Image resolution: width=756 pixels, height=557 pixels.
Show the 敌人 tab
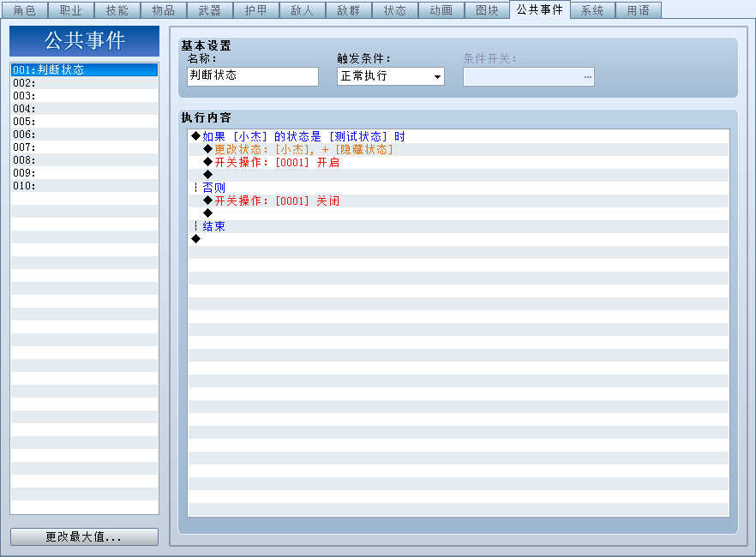pyautogui.click(x=303, y=10)
